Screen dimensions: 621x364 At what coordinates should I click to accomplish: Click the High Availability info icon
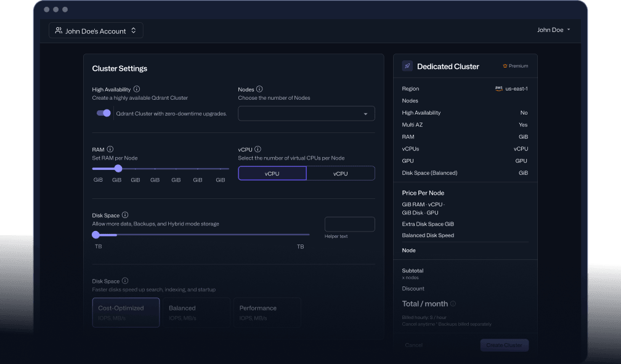[137, 89]
